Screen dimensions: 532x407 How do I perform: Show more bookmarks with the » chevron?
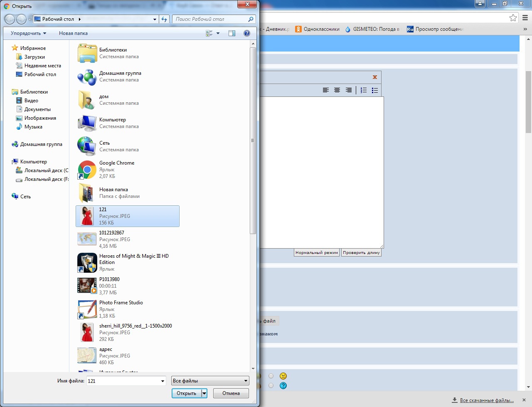pyautogui.click(x=525, y=29)
